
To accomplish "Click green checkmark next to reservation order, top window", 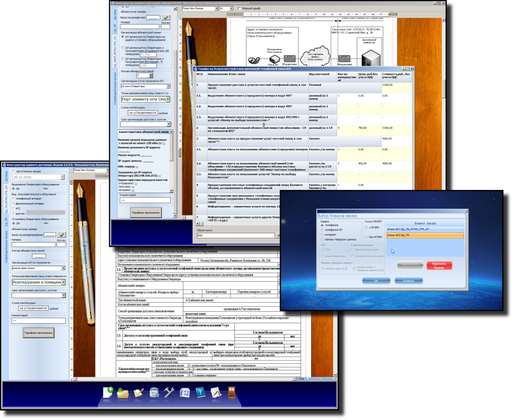I will coord(166,18).
